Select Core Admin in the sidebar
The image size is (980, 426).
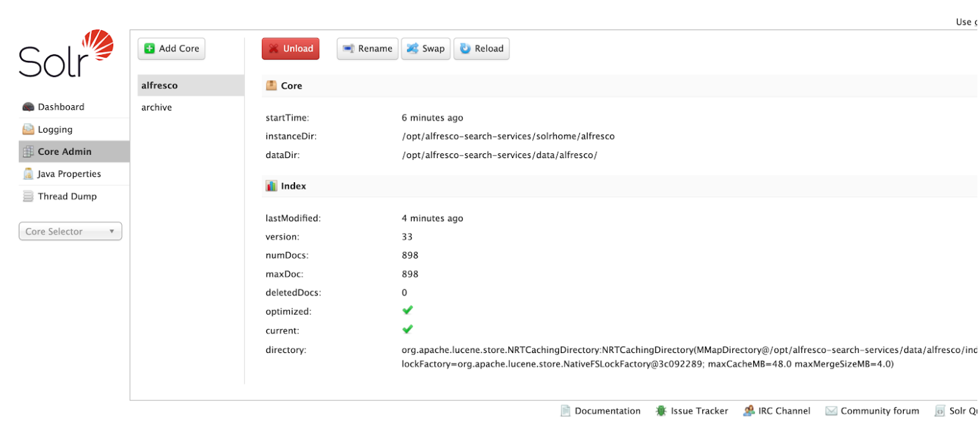pyautogui.click(x=64, y=152)
